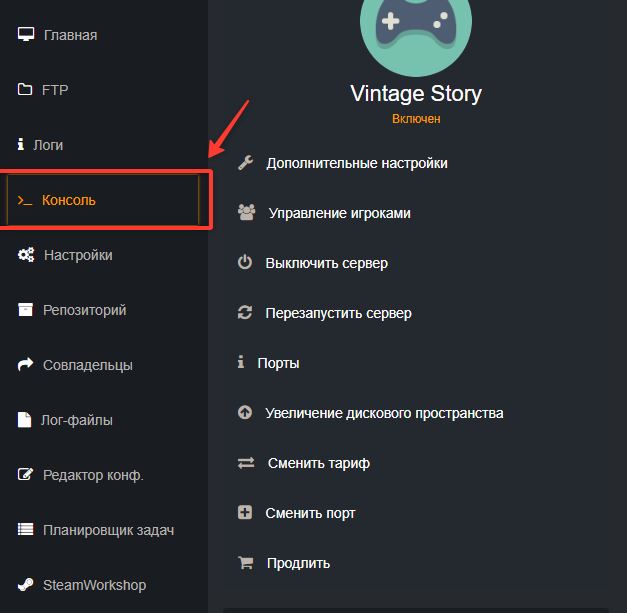This screenshot has width=627, height=613.
Task: Click the shopping cart icon beside Продлить
Action: click(245, 563)
